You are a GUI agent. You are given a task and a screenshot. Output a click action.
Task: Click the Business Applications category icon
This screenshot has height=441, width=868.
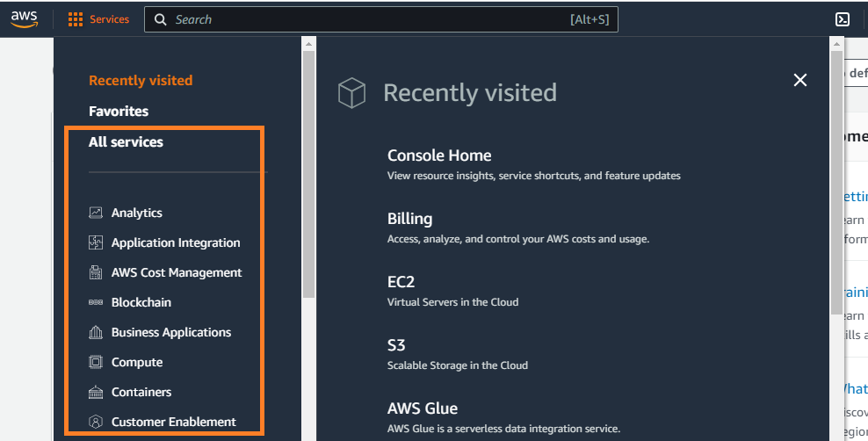(x=96, y=332)
